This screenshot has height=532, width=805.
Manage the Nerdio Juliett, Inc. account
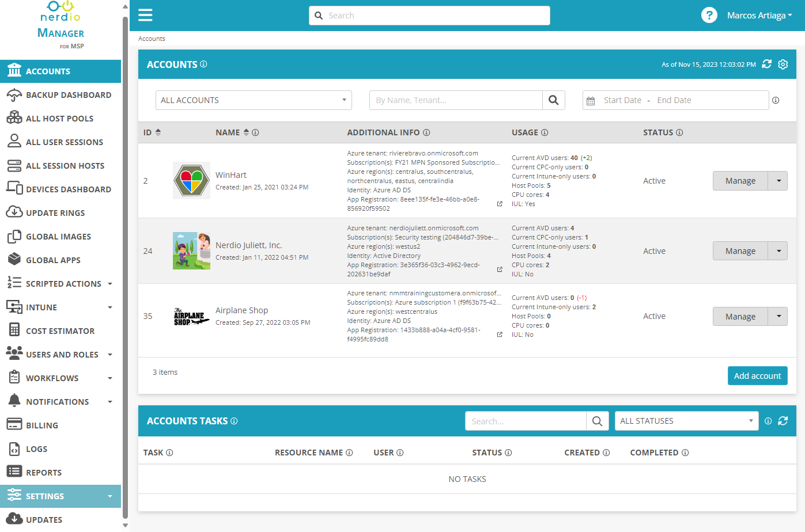point(740,251)
